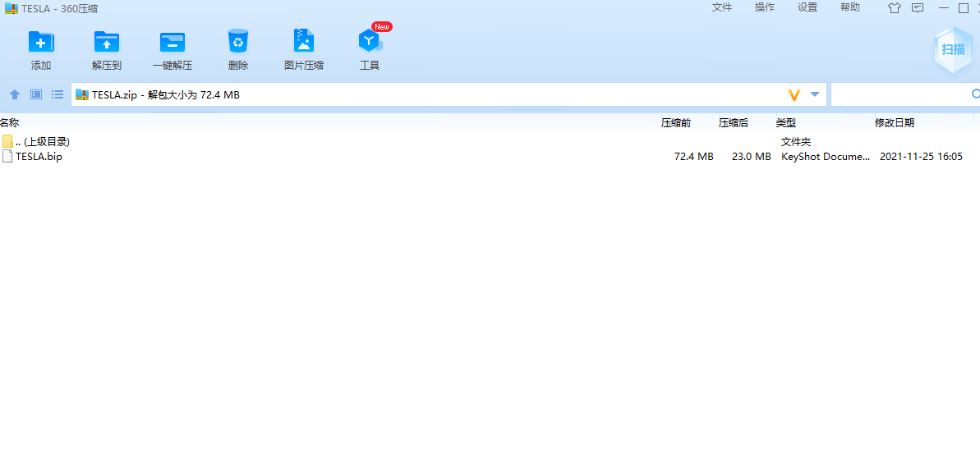Viewport: 980px width, 476px height.
Task: Click the zip archive icon in the address bar
Action: pos(82,94)
